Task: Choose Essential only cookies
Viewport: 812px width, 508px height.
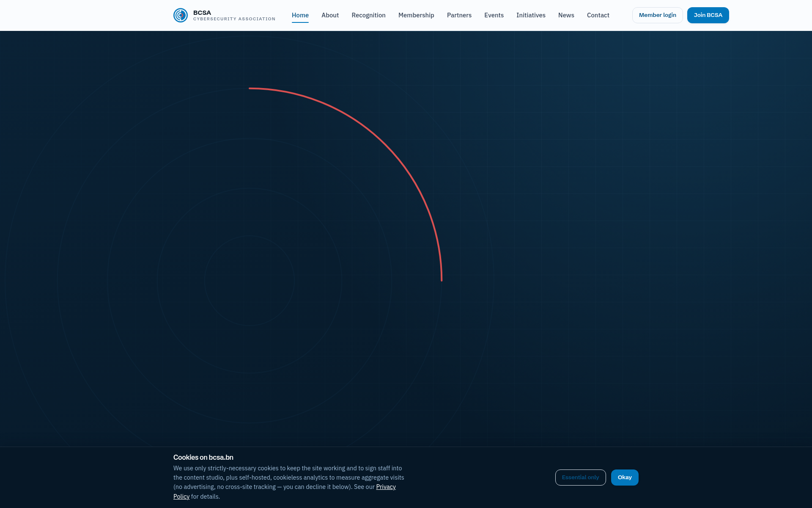Action: pyautogui.click(x=580, y=478)
